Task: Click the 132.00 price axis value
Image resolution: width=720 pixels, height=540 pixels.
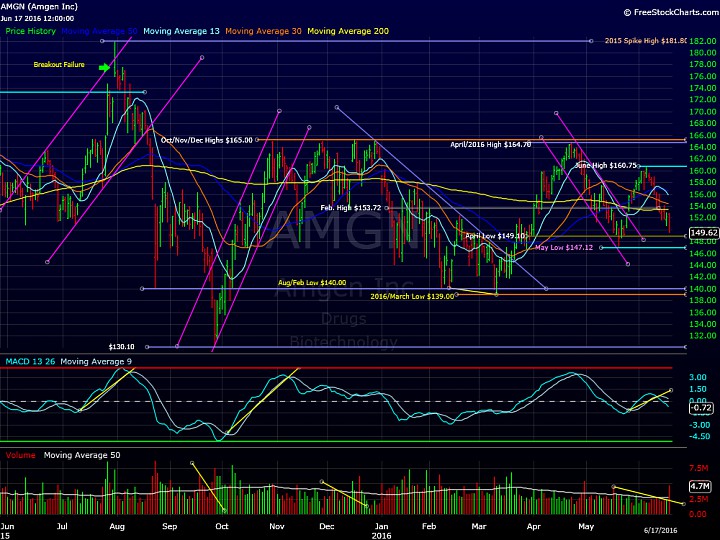Action: pyautogui.click(x=703, y=336)
